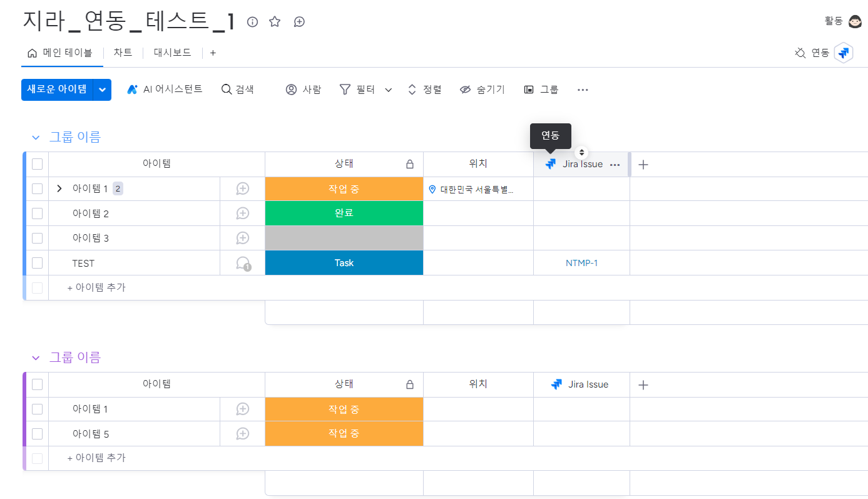Image resolution: width=868 pixels, height=499 pixels.
Task: Star the board as favorite
Action: 275,22
